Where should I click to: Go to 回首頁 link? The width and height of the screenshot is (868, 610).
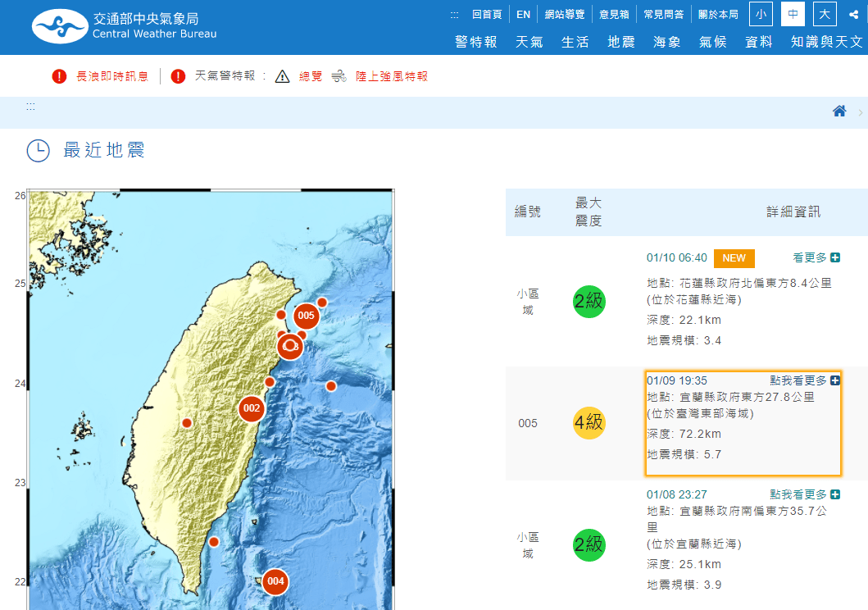point(487,15)
